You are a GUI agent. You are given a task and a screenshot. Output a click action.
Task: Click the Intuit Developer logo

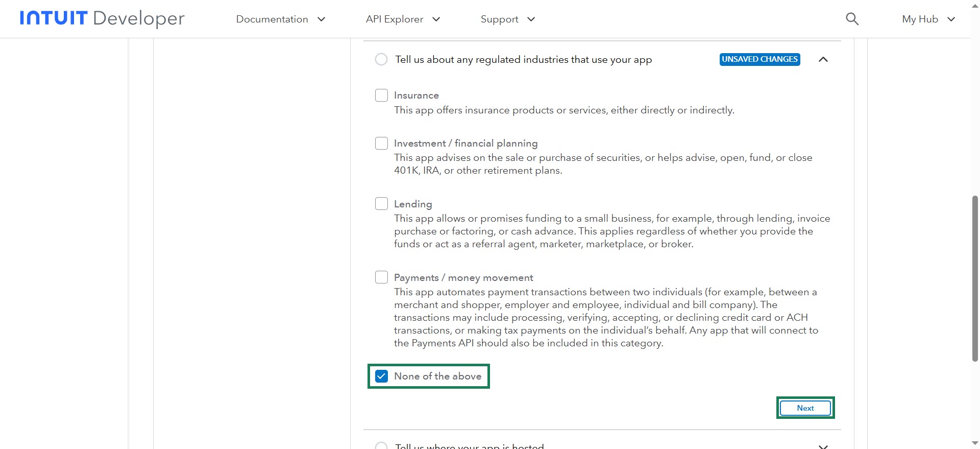(x=102, y=18)
